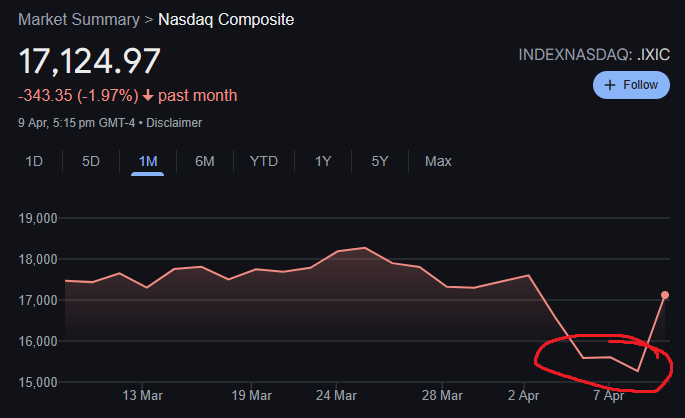Click the 13 Mar axis label
Viewport: 685px width, 418px height.
(x=142, y=396)
